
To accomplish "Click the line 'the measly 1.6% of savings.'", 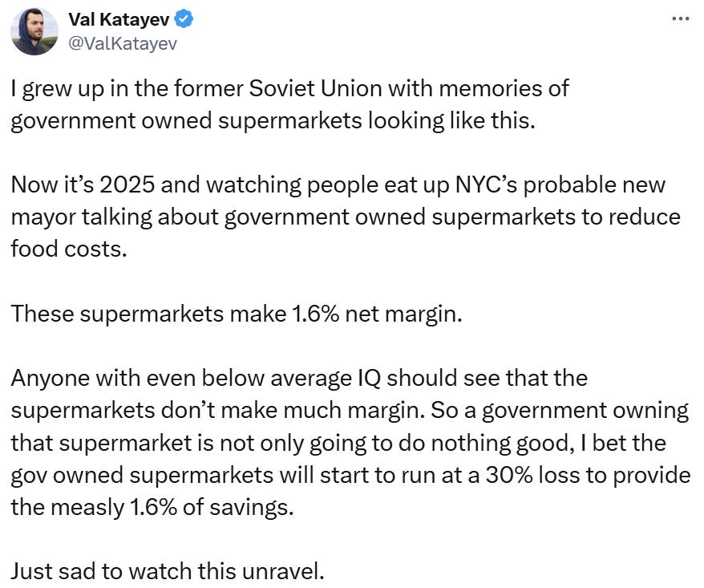I will coord(152,508).
